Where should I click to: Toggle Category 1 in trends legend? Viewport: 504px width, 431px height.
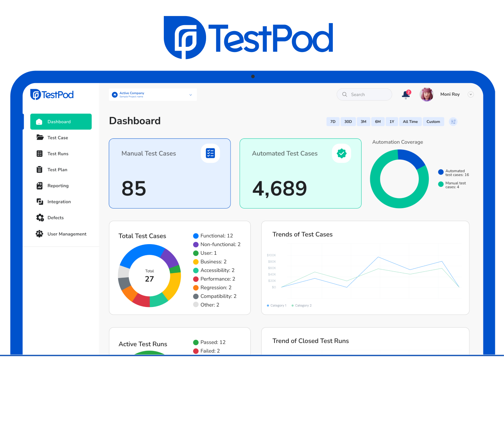[x=277, y=306]
